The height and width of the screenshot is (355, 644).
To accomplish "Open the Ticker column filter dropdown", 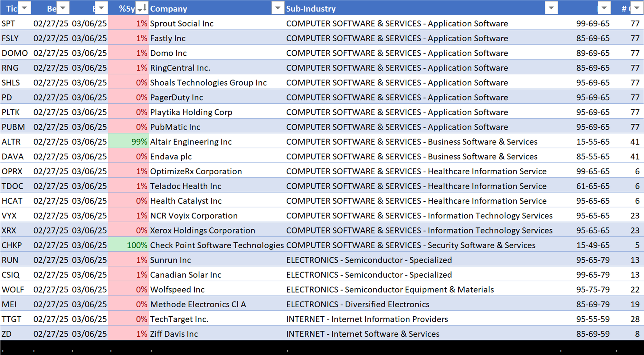I will [x=24, y=8].
